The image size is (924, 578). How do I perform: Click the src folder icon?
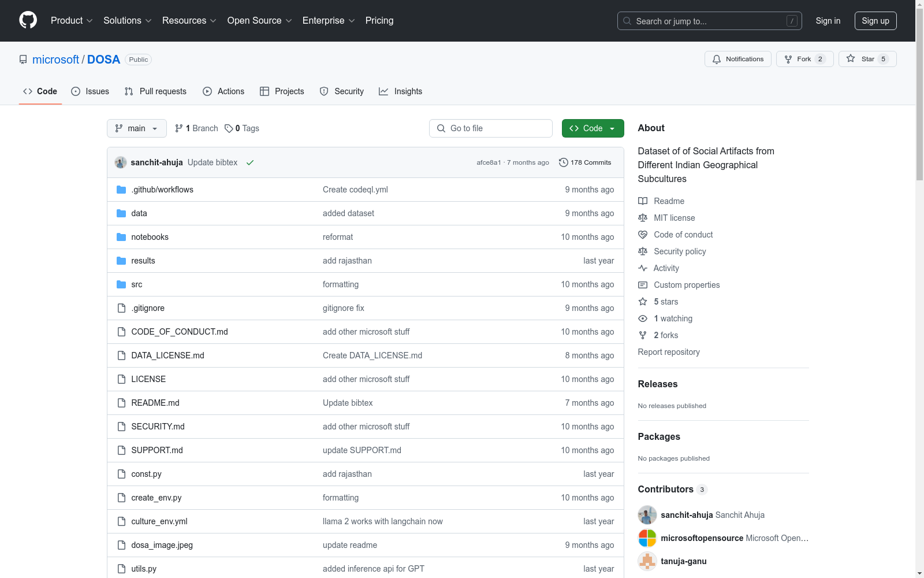coord(121,284)
